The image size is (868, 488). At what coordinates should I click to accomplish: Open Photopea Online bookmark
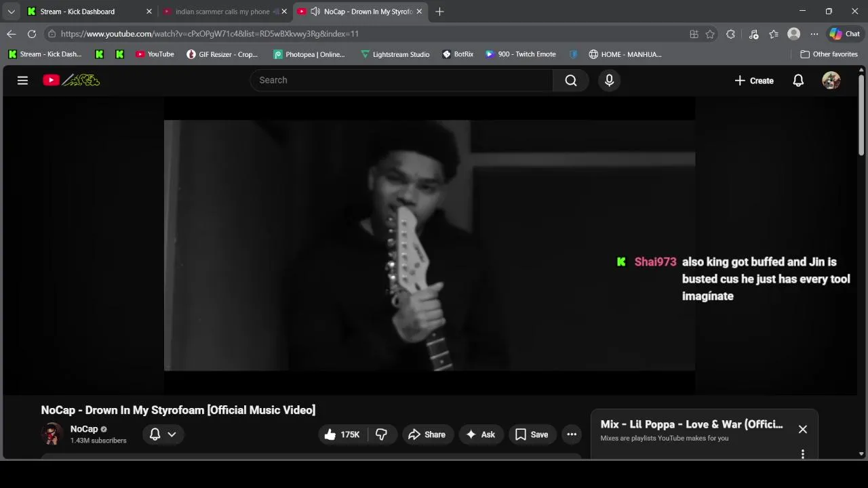309,54
